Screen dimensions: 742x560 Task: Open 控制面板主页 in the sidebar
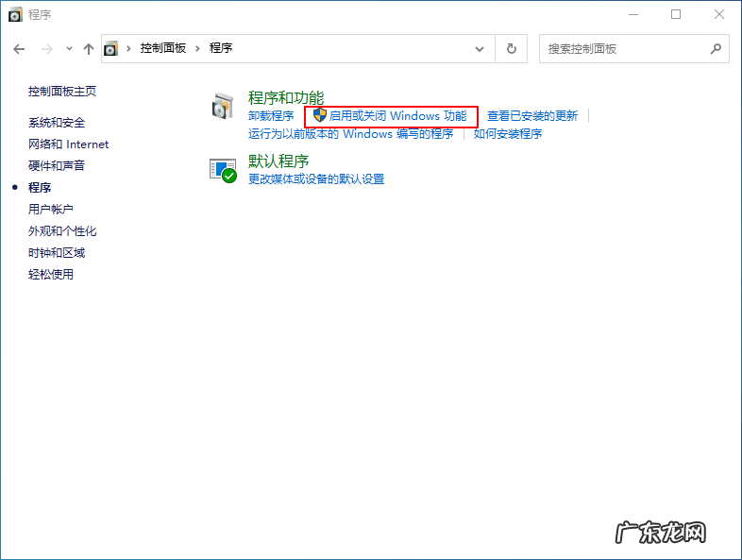[62, 92]
